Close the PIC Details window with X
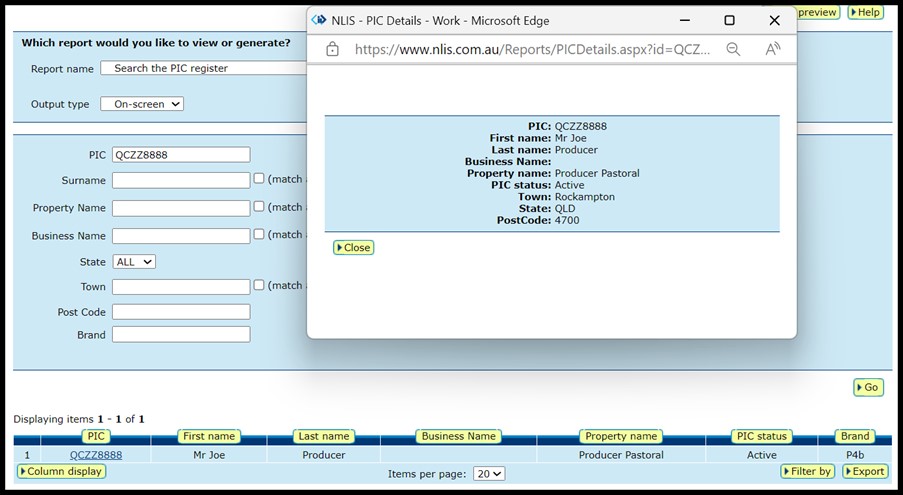The image size is (903, 495). click(774, 20)
